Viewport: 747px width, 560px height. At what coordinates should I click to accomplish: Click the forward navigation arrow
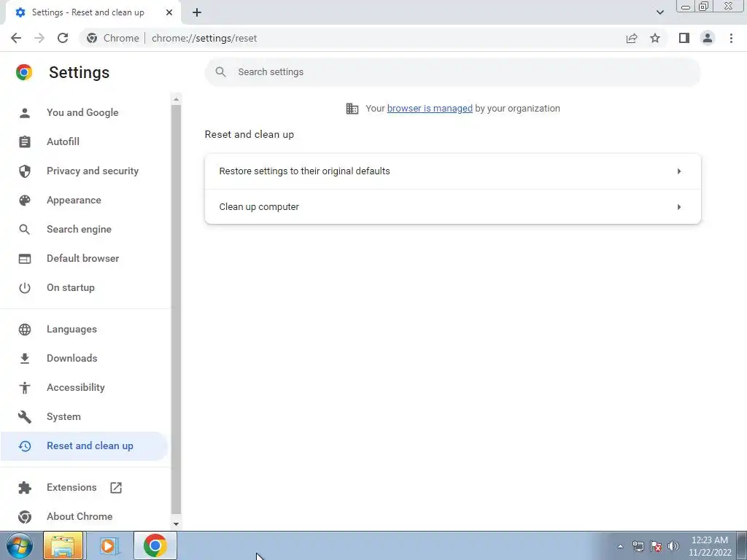[39, 38]
